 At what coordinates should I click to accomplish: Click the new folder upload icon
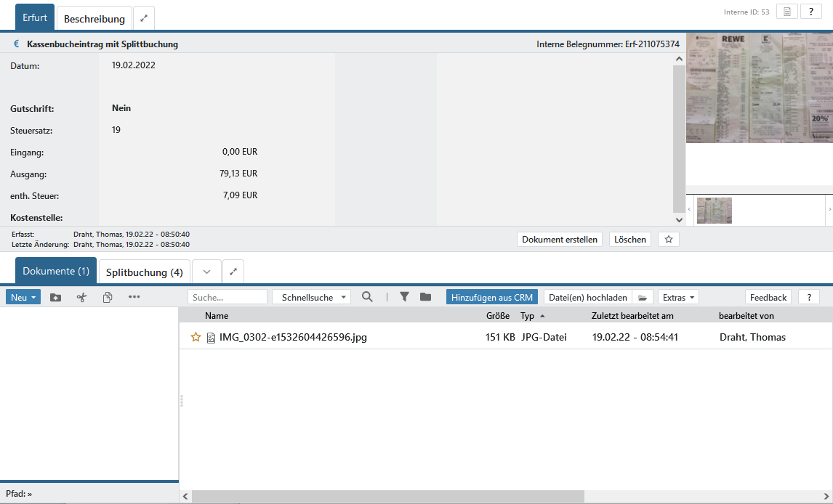pos(55,297)
